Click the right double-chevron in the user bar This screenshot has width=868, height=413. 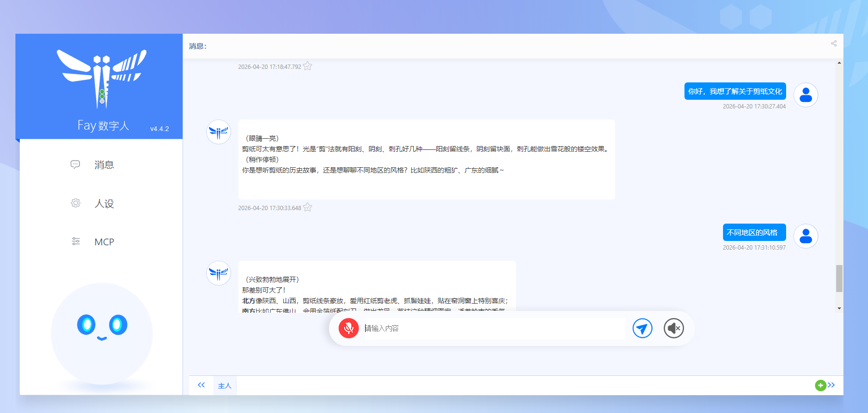point(831,385)
